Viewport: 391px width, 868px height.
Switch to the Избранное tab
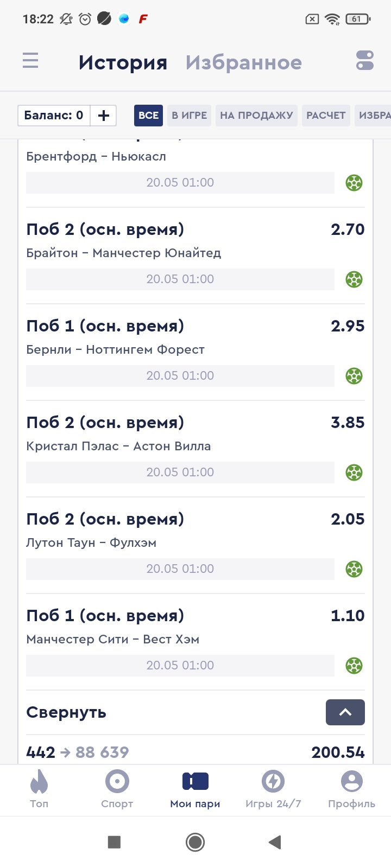click(x=244, y=63)
